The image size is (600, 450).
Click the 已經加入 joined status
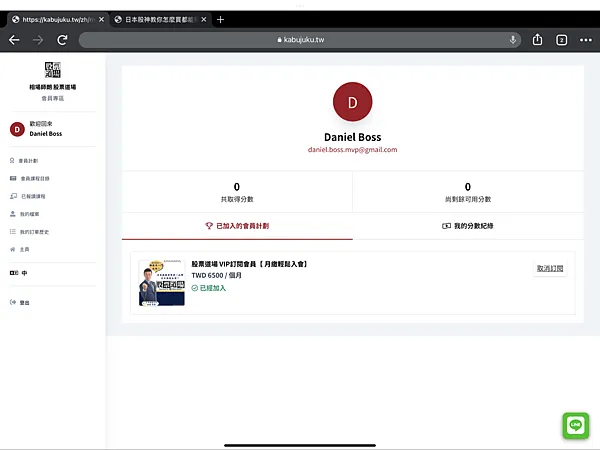pyautogui.click(x=209, y=288)
